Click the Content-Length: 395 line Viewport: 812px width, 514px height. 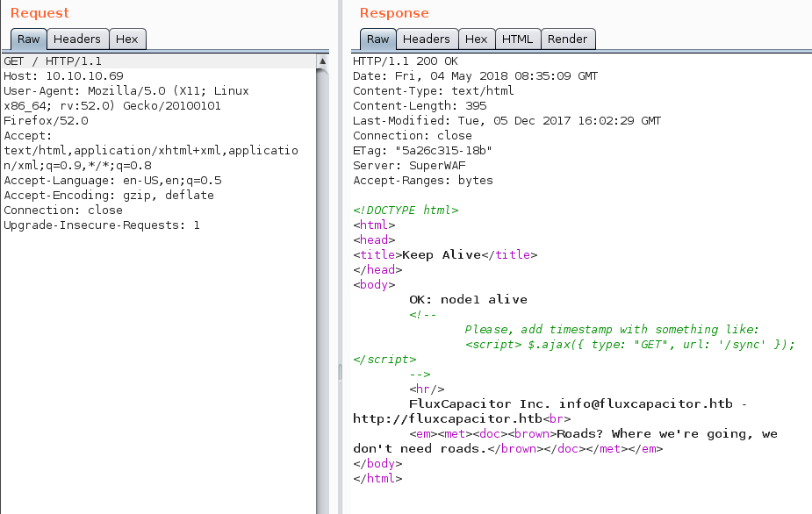click(x=420, y=106)
